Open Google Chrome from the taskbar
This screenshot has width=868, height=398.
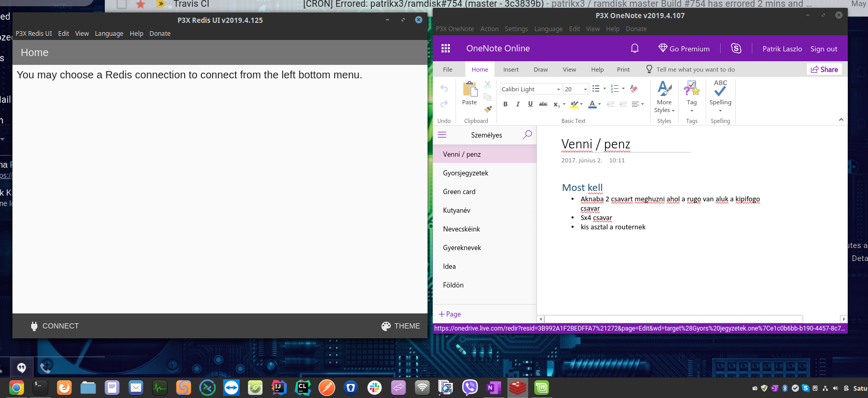[17, 388]
